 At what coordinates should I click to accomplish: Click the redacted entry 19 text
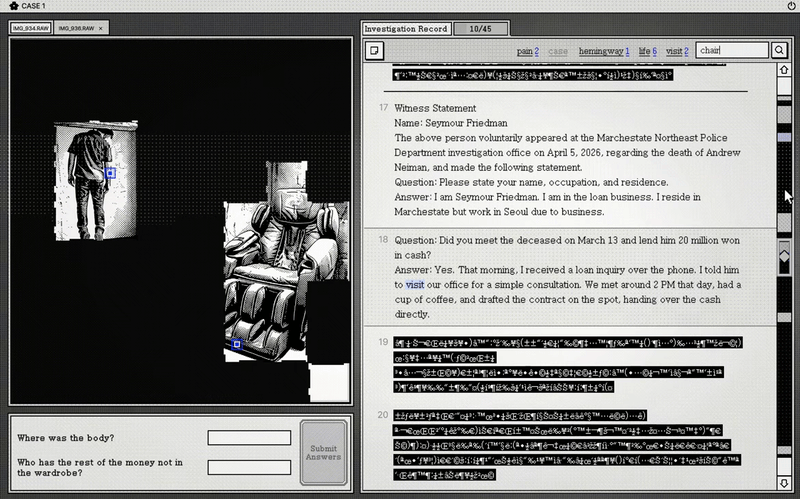click(x=567, y=364)
